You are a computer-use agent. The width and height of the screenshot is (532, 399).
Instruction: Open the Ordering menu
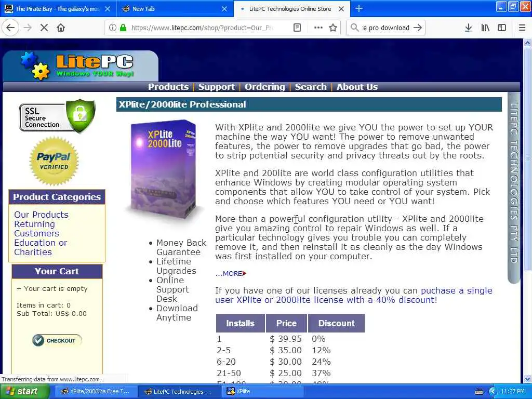(265, 87)
